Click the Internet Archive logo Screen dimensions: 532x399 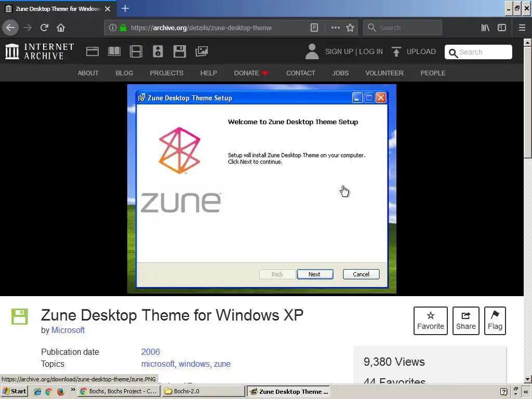point(39,51)
